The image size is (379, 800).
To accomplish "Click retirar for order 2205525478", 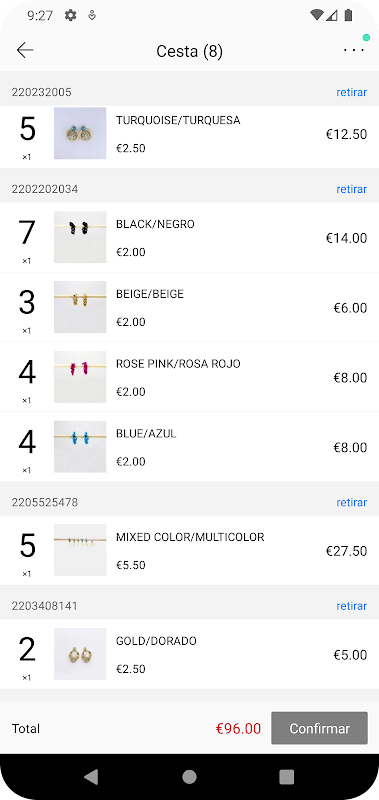I will [x=351, y=502].
